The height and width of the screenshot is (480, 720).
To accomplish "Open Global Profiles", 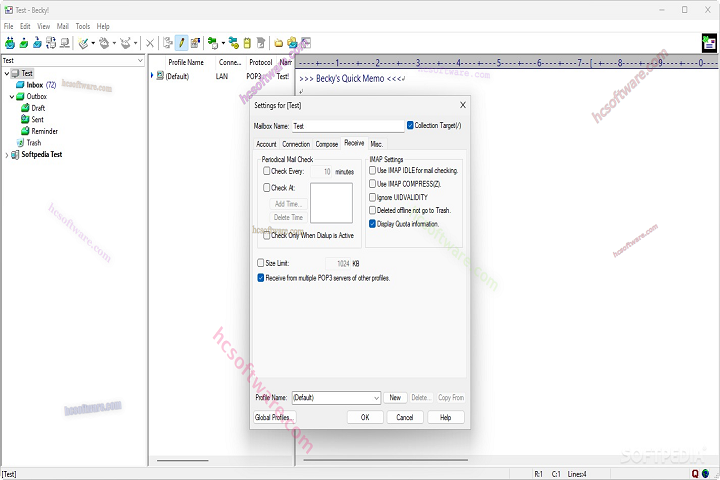I will click(275, 417).
